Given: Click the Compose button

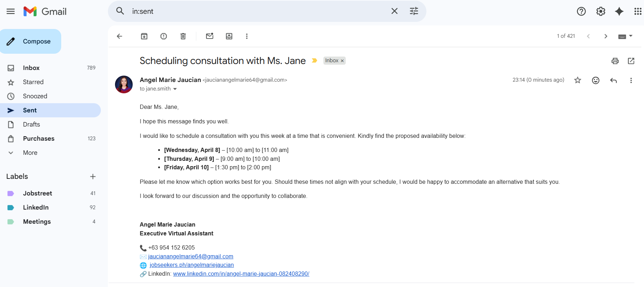Looking at the screenshot, I should (31, 41).
